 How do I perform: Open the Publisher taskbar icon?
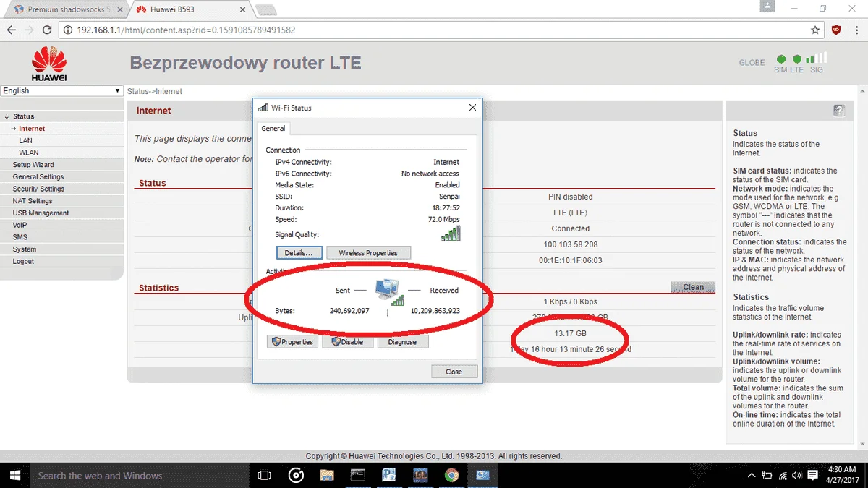389,475
